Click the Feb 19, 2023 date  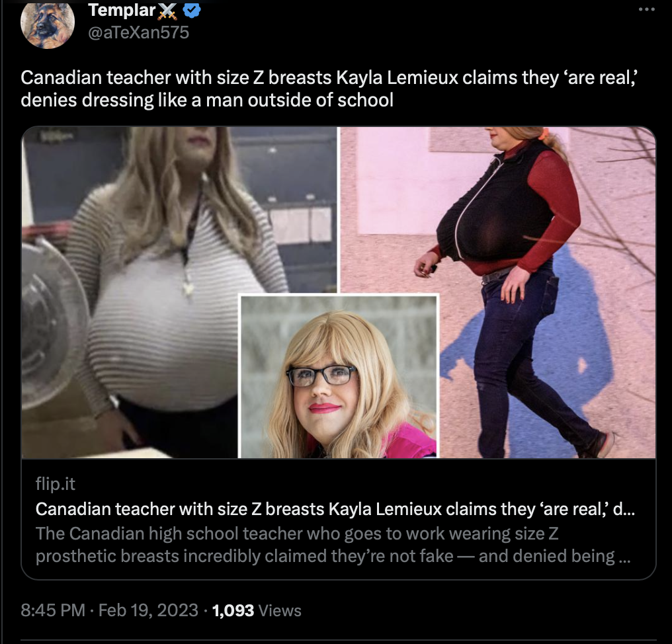[x=148, y=610]
